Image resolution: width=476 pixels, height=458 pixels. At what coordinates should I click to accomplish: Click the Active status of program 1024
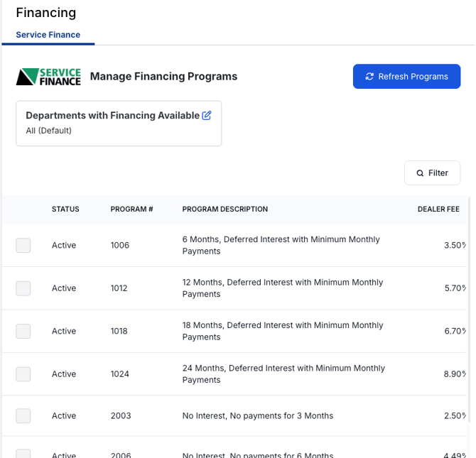click(x=64, y=374)
